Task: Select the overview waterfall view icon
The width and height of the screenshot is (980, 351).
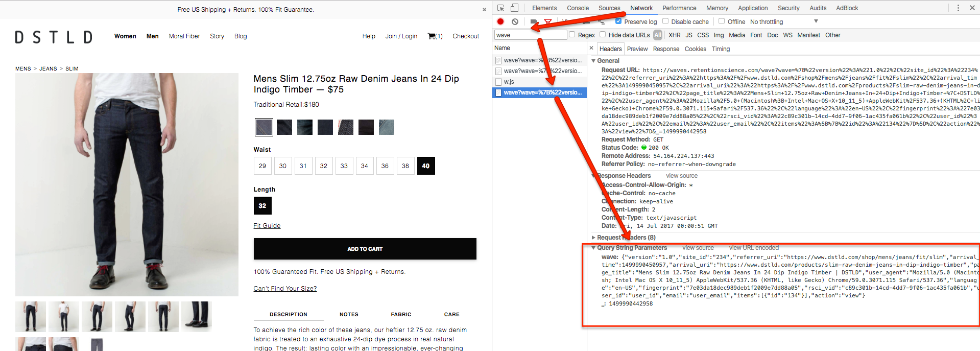Action: 602,21
